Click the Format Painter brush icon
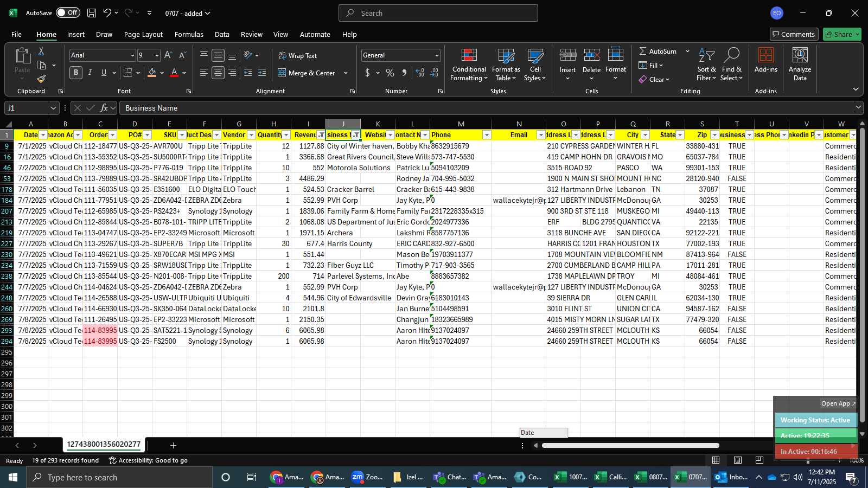This screenshot has height=488, width=868. tap(41, 79)
